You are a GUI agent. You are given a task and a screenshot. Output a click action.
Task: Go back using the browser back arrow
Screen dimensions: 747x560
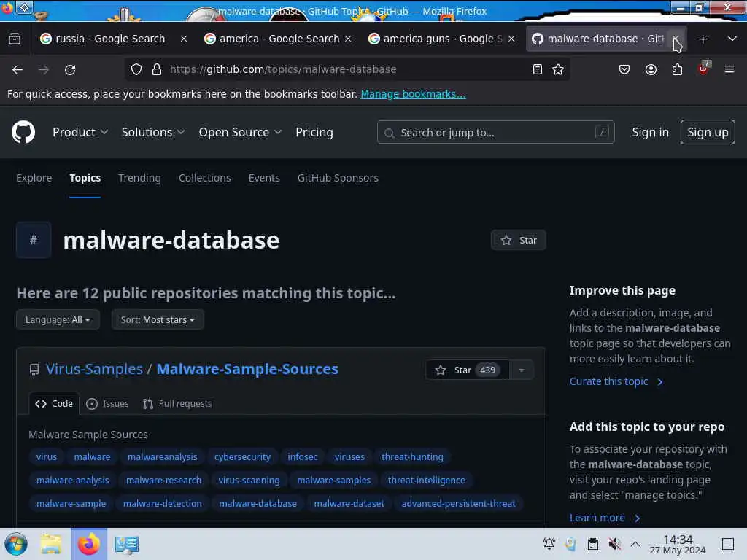(x=18, y=70)
